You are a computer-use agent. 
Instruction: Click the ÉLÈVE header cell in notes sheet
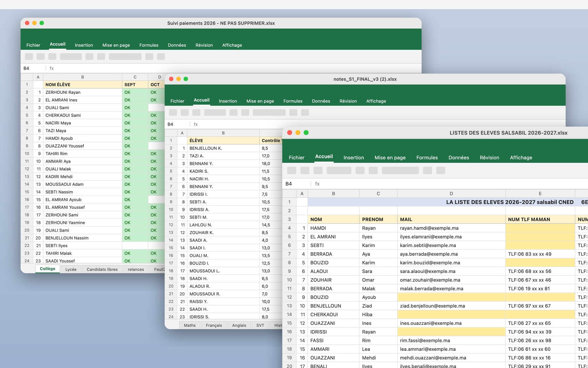pyautogui.click(x=223, y=140)
